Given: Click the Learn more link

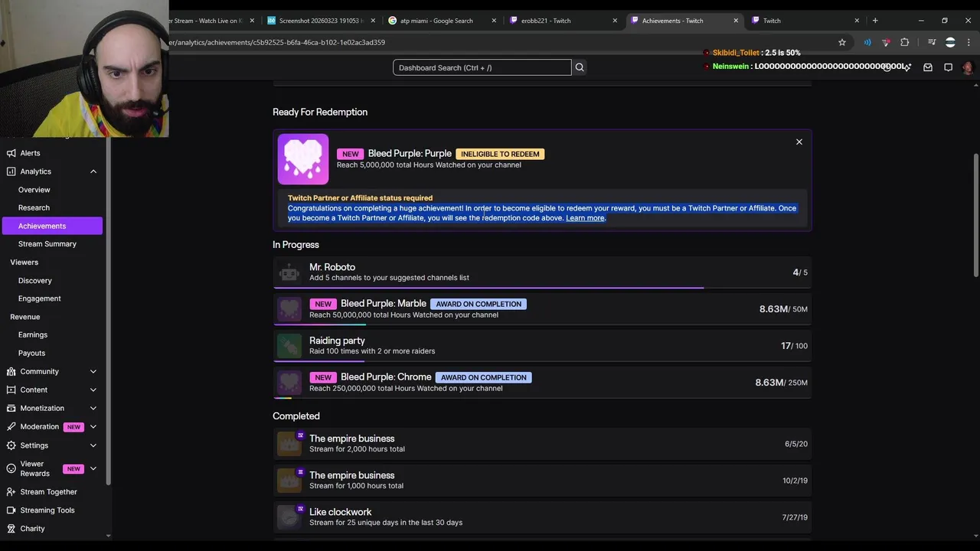Looking at the screenshot, I should pyautogui.click(x=585, y=218).
